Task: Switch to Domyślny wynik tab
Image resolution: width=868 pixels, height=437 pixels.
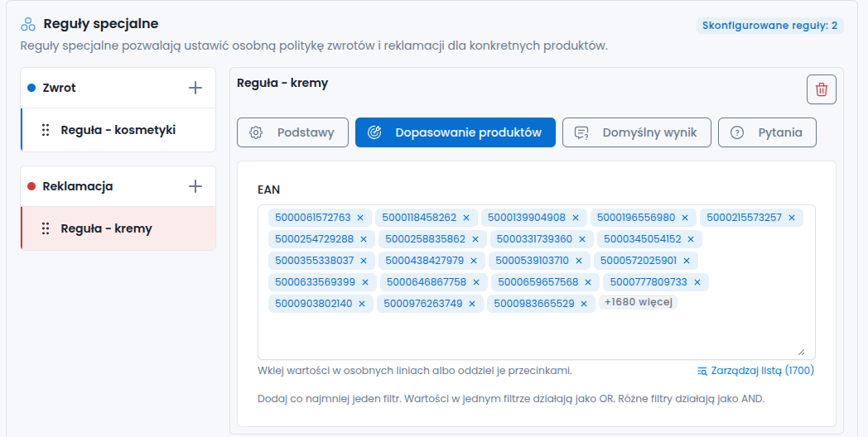Action: pyautogui.click(x=637, y=132)
